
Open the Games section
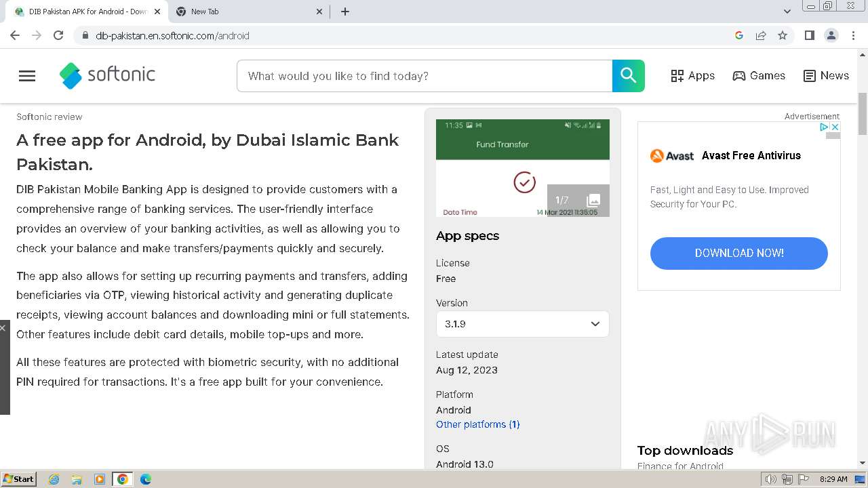(759, 76)
